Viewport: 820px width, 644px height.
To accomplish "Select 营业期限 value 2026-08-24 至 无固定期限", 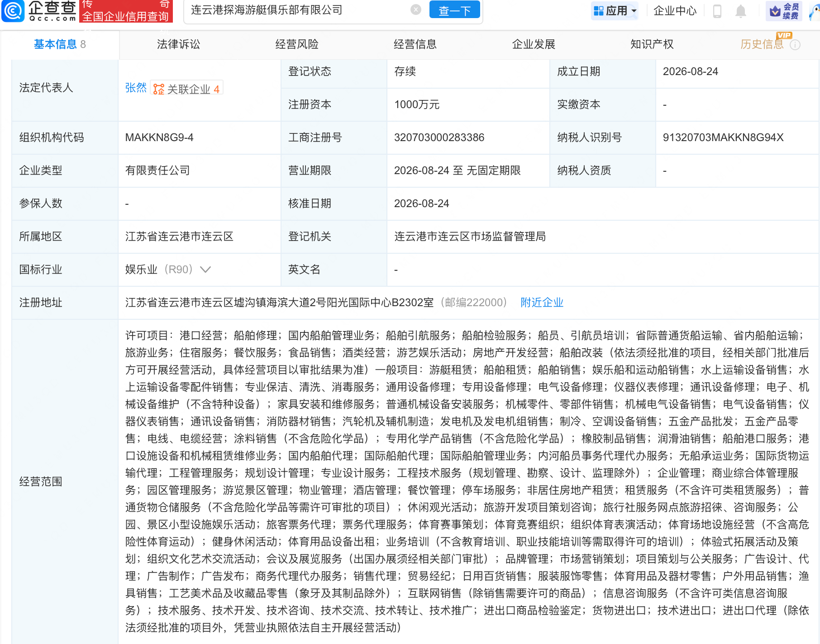I will [457, 170].
